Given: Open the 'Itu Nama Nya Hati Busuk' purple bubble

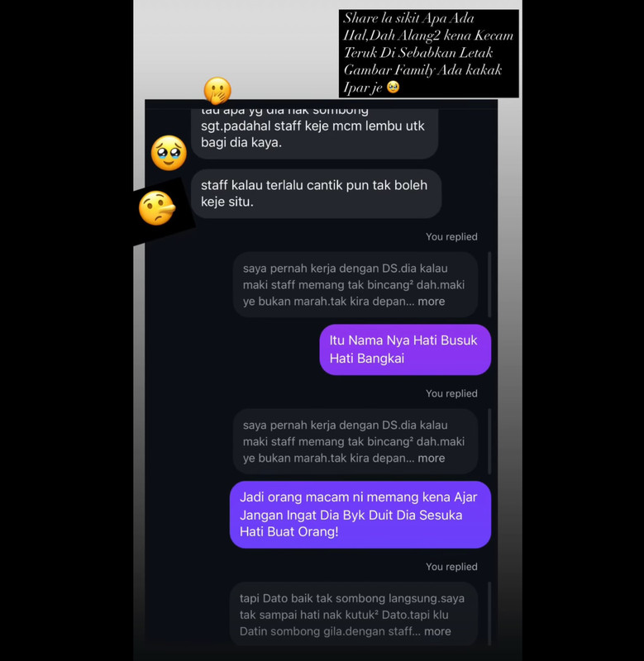Looking at the screenshot, I should [405, 350].
